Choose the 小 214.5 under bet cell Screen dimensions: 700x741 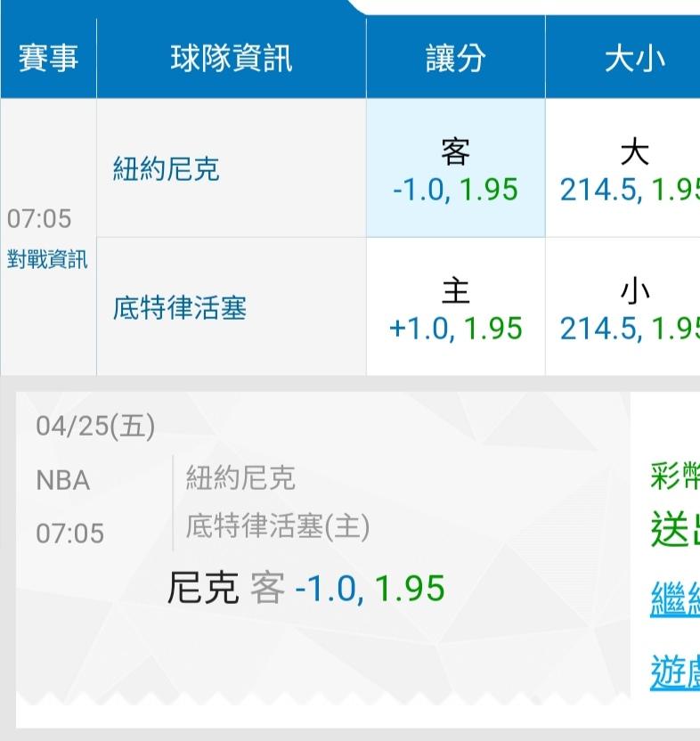coord(629,308)
